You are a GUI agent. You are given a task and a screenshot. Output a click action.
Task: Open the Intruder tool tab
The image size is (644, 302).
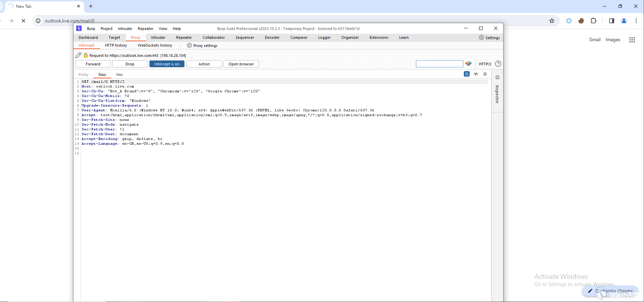click(158, 37)
